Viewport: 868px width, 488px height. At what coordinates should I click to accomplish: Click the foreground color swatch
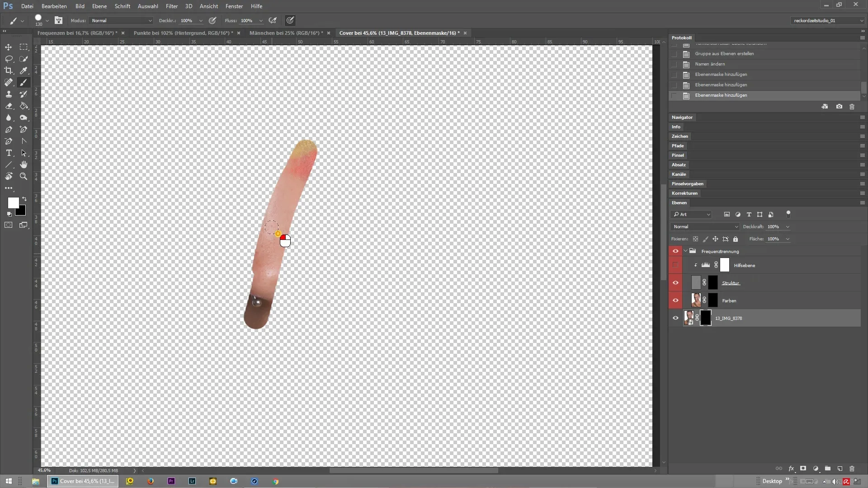click(13, 202)
